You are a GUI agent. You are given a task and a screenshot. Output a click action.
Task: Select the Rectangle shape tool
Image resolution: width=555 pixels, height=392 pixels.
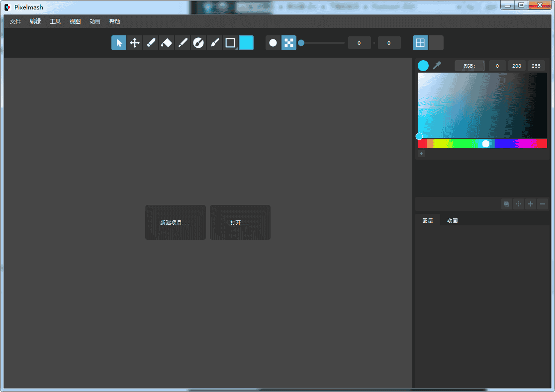(x=230, y=43)
